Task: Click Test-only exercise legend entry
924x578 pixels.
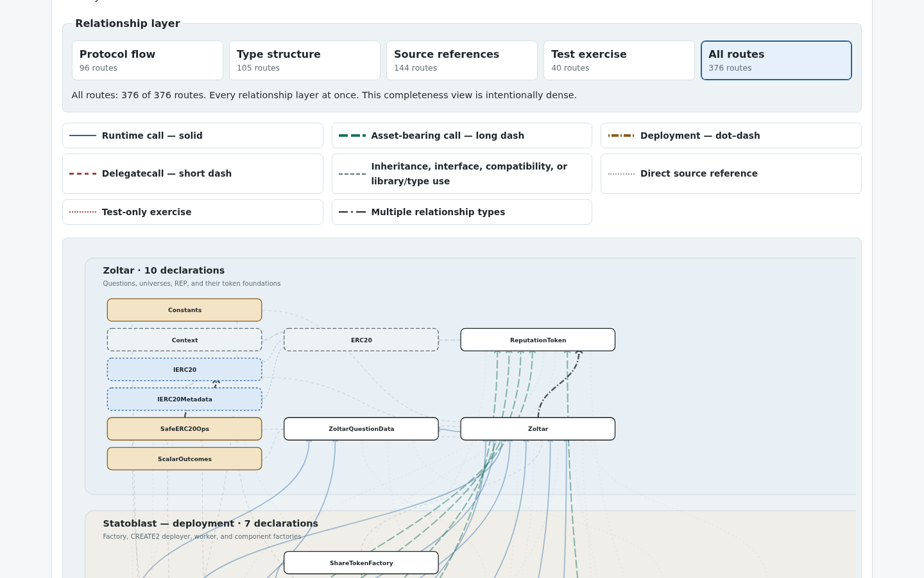Action: [x=193, y=212]
